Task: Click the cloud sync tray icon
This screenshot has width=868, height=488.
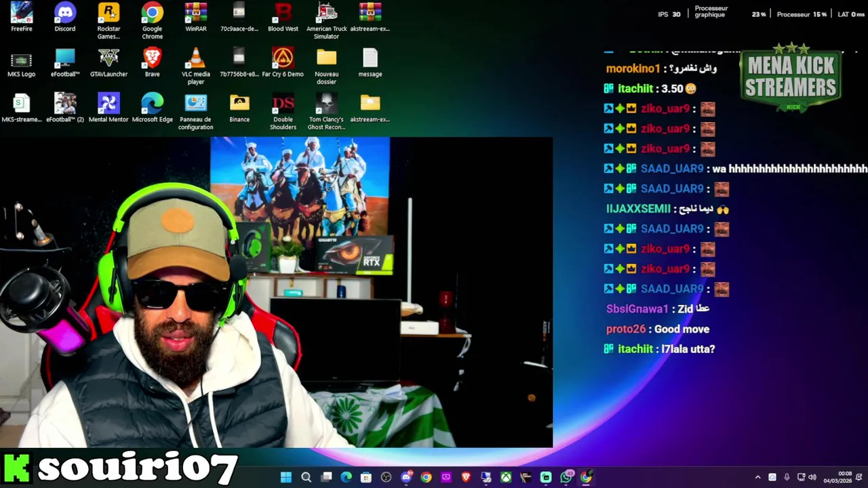Action: (x=772, y=477)
